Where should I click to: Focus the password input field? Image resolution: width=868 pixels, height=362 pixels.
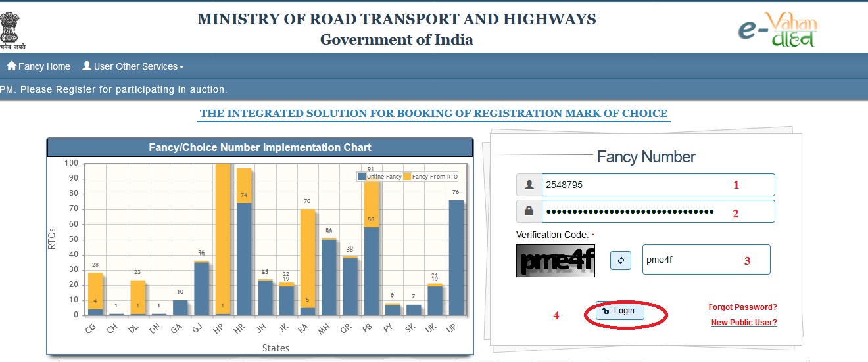658,212
